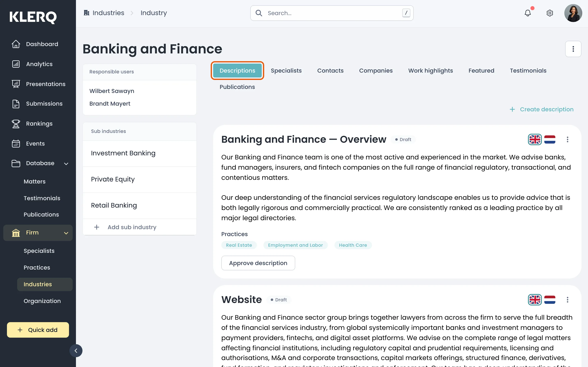The height and width of the screenshot is (367, 588).
Task: Open options menu for Overview description
Action: tap(567, 139)
